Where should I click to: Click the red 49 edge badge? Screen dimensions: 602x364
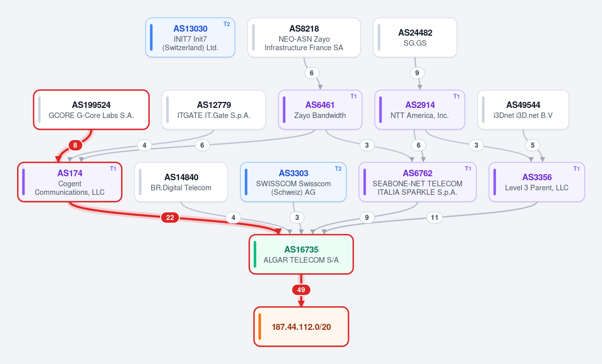(x=301, y=290)
